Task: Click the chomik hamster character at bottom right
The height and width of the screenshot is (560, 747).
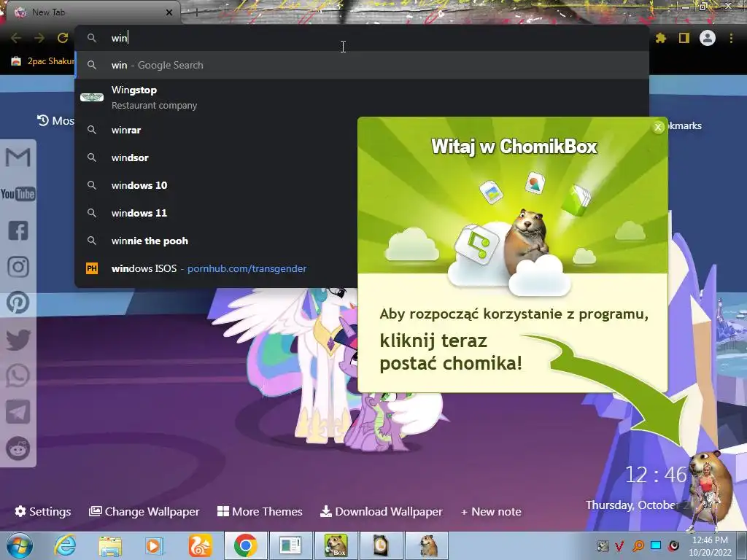Action: 710,491
